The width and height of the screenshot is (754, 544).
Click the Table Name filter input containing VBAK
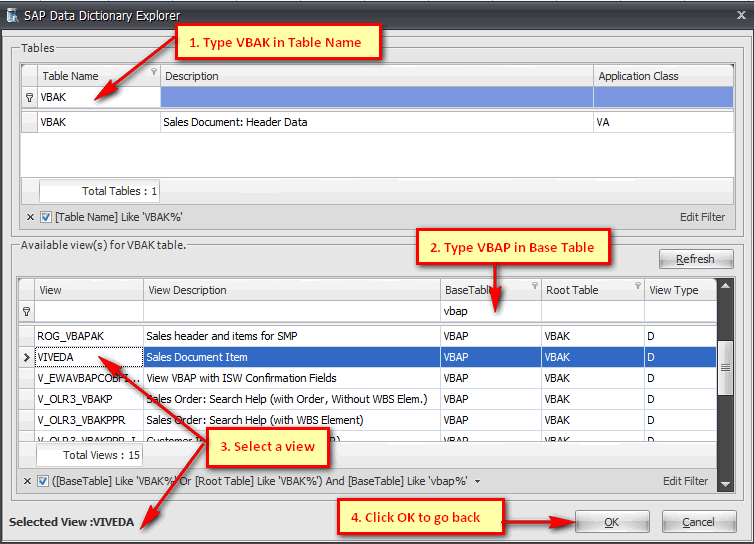coord(98,98)
